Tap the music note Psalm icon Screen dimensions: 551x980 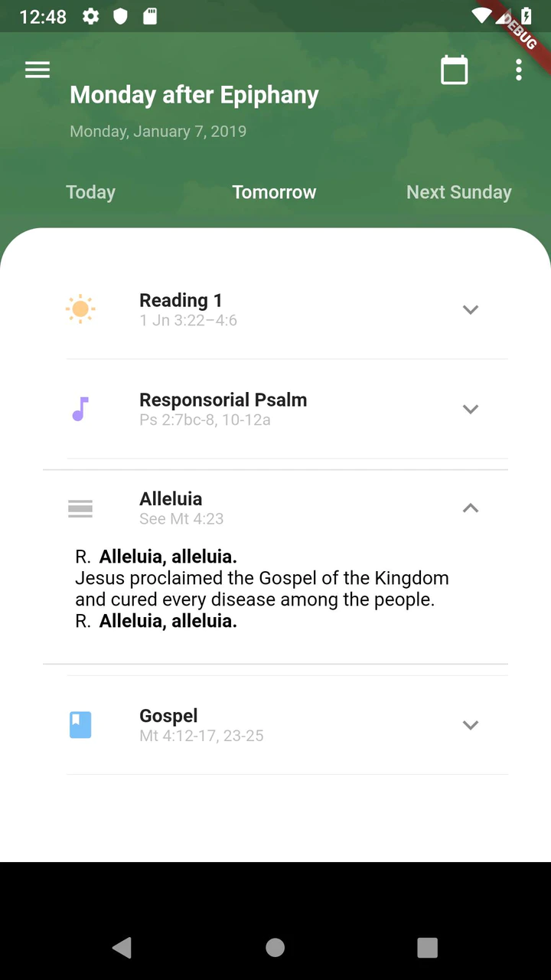point(80,409)
